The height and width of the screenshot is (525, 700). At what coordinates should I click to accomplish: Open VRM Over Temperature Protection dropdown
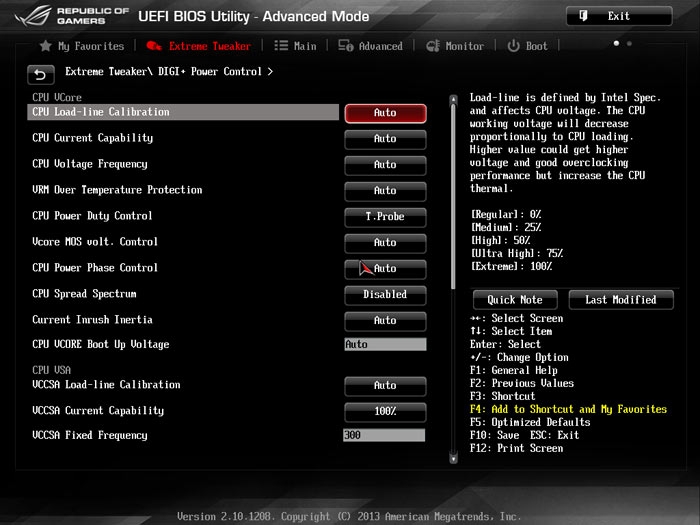[x=385, y=191]
